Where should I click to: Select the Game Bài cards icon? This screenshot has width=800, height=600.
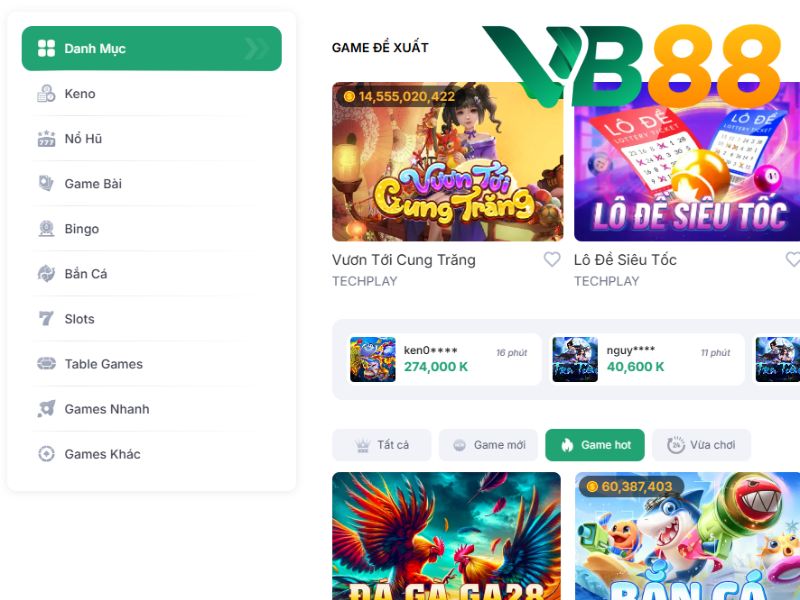point(46,183)
